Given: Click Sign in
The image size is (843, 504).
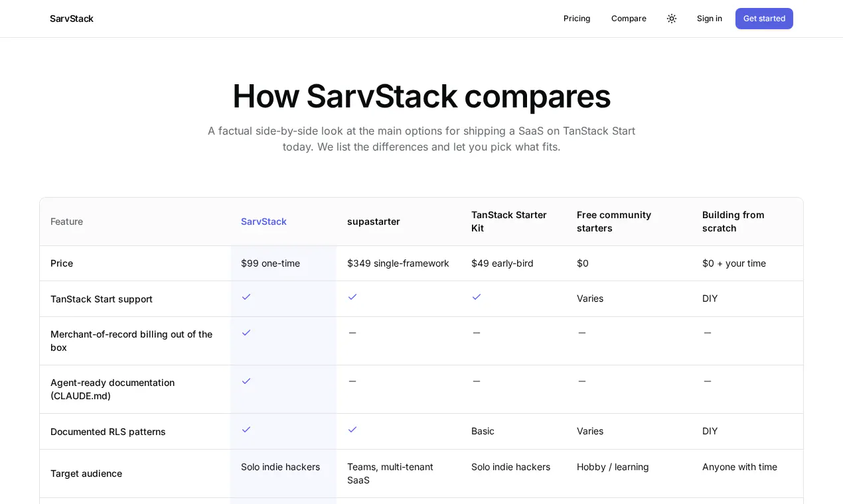Looking at the screenshot, I should pyautogui.click(x=710, y=19).
